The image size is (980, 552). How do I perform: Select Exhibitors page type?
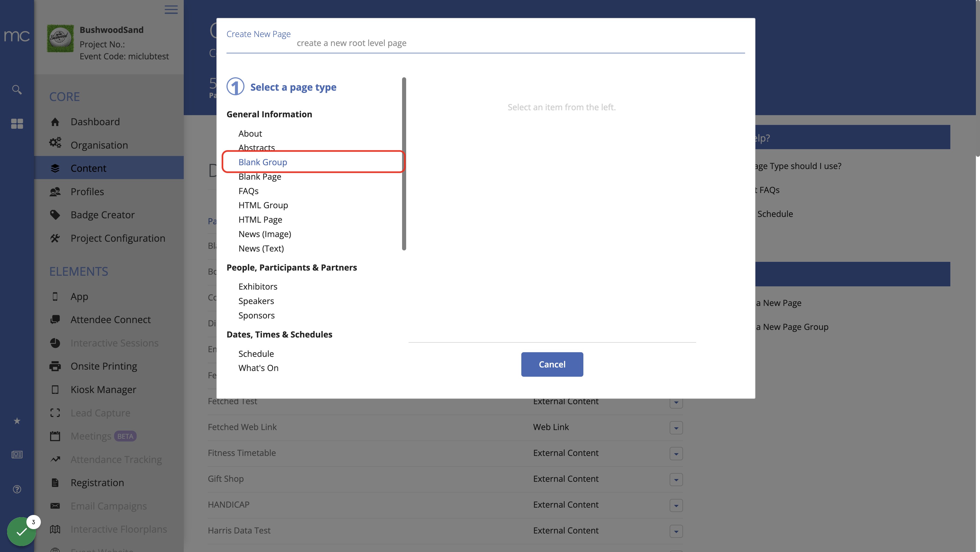258,286
